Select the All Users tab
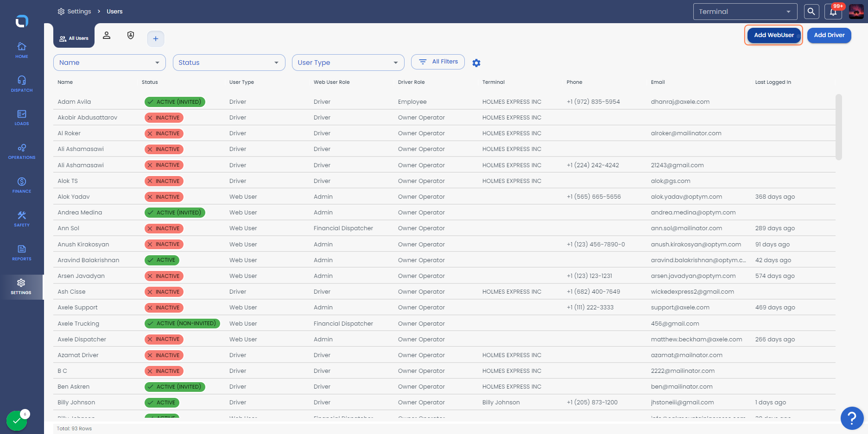 point(74,38)
